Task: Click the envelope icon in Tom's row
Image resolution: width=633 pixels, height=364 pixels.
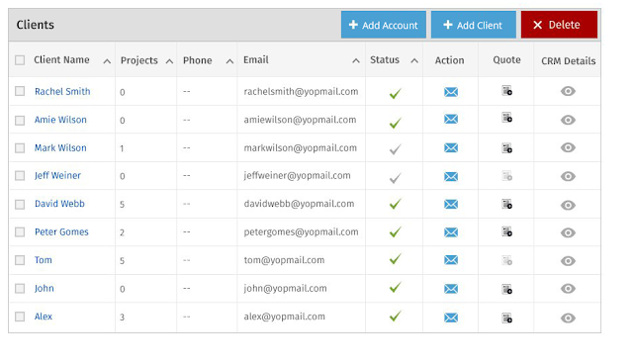Action: (x=451, y=260)
